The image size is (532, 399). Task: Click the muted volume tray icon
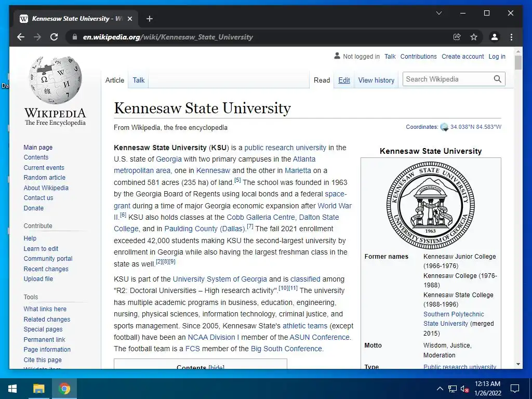(x=464, y=389)
